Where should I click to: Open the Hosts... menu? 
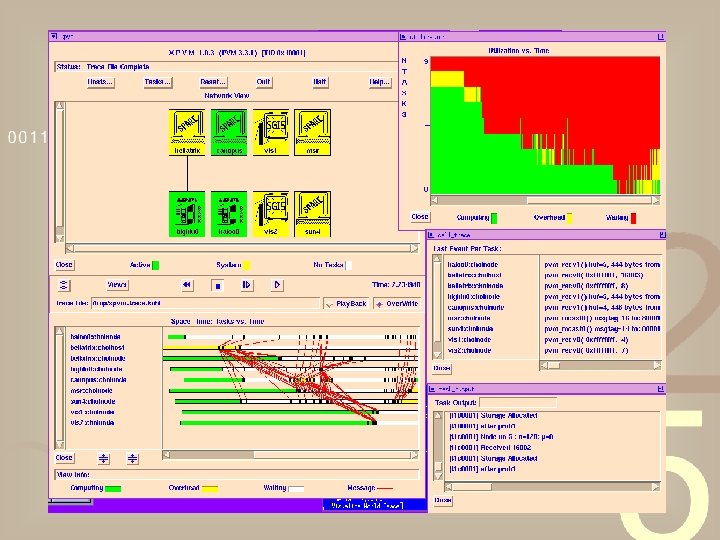[100, 82]
